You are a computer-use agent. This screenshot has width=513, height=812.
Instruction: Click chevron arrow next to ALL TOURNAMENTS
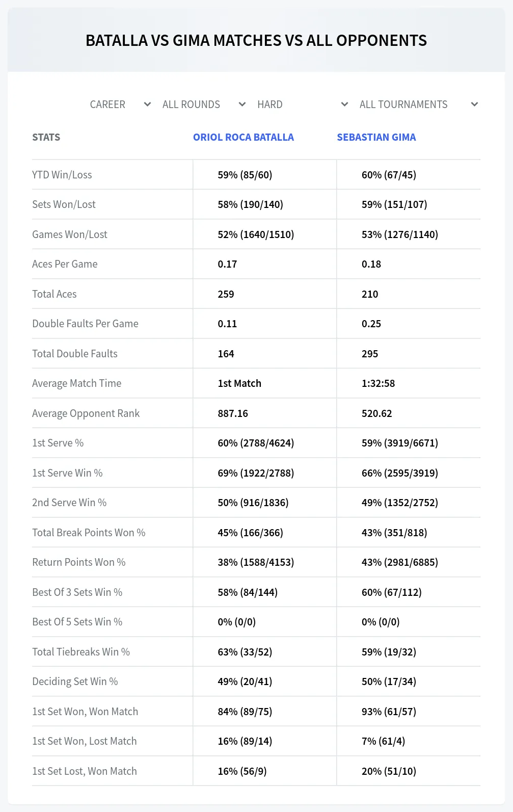pos(474,104)
